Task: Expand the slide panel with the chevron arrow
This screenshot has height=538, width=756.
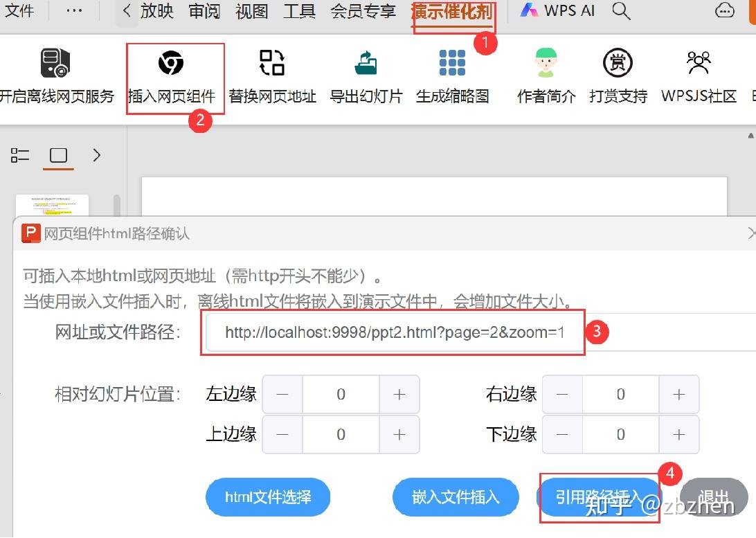Action: point(96,155)
